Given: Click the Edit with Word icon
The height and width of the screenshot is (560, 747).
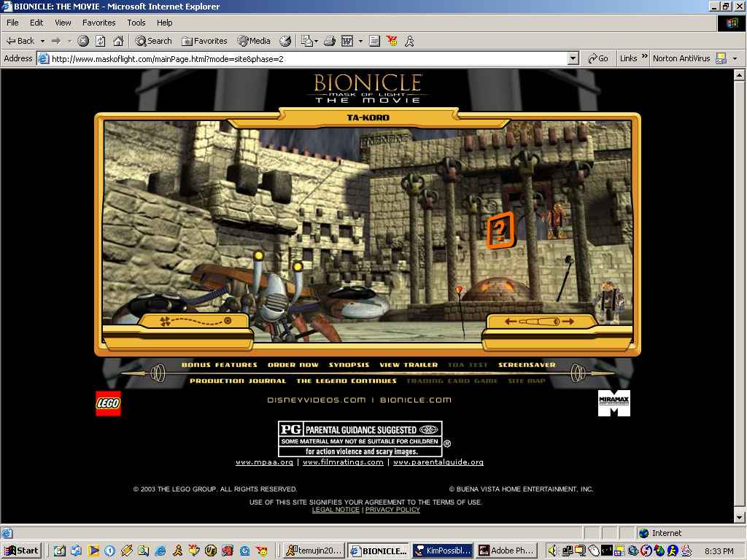Looking at the screenshot, I should 347,41.
